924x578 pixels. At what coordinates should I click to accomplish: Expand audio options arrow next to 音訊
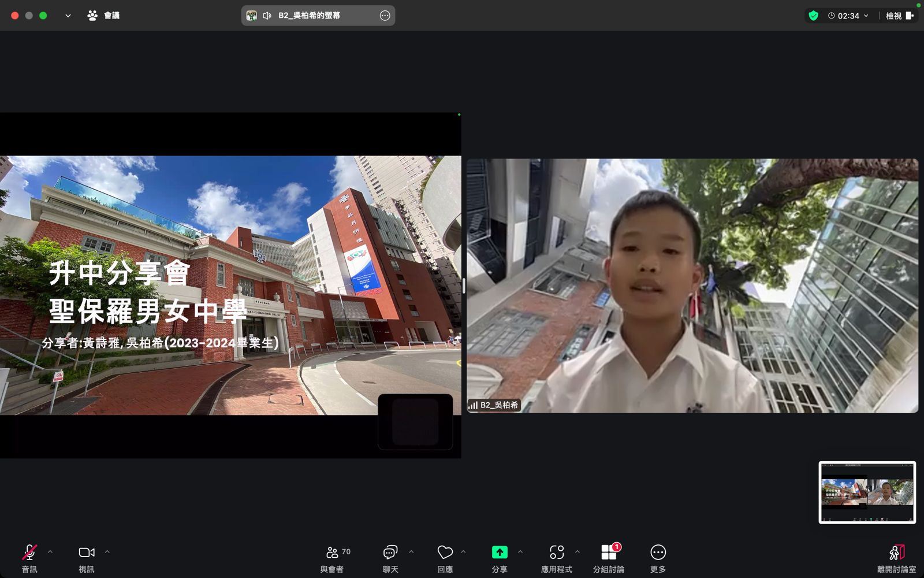(50, 552)
